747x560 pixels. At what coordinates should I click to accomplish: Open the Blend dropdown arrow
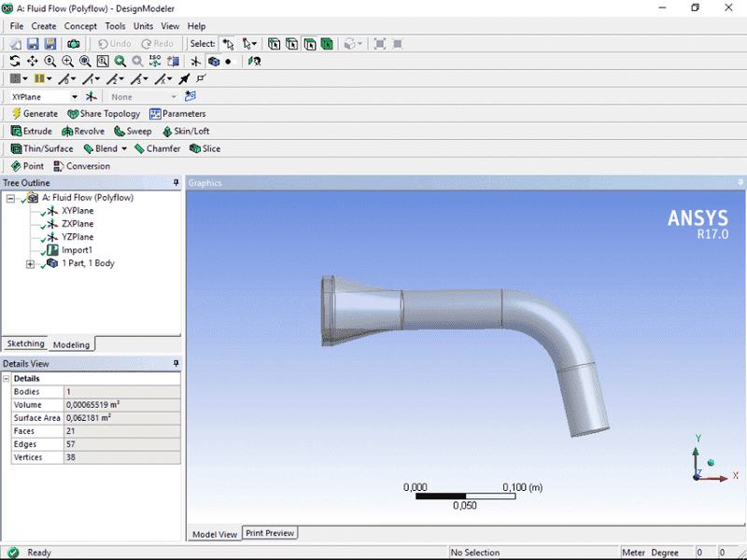click(x=124, y=149)
